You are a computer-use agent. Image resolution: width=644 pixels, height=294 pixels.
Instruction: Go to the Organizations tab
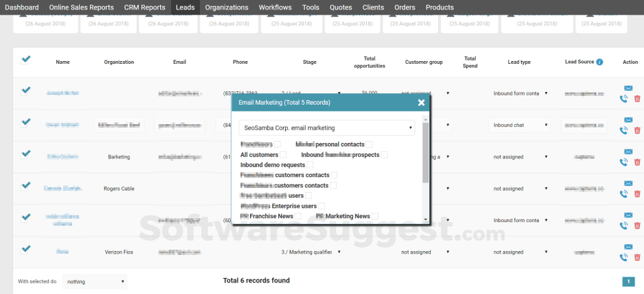[x=227, y=7]
